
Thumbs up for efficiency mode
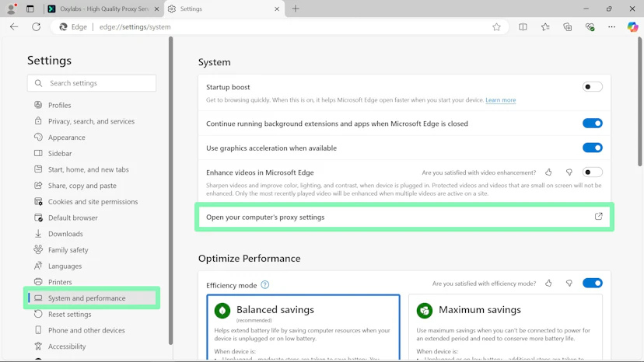(548, 283)
